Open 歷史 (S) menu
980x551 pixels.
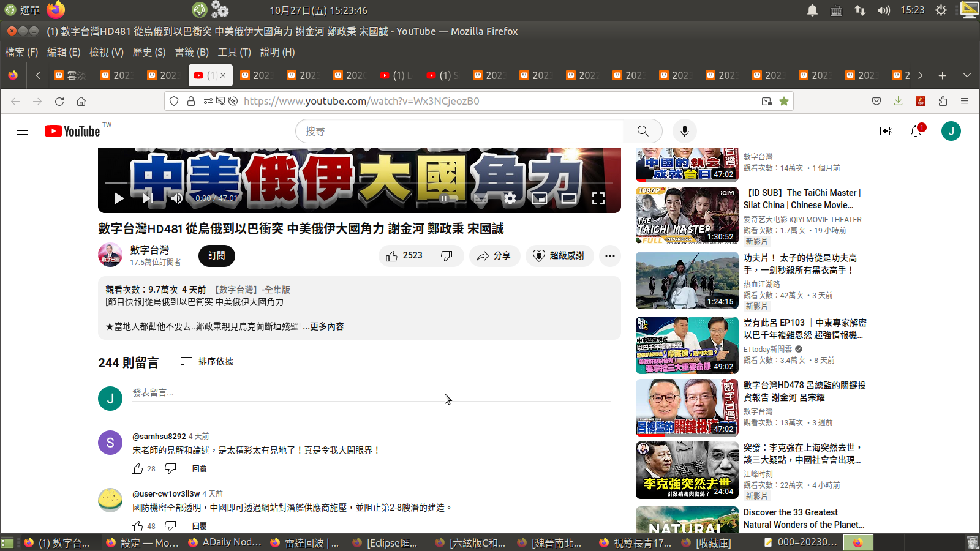149,52
